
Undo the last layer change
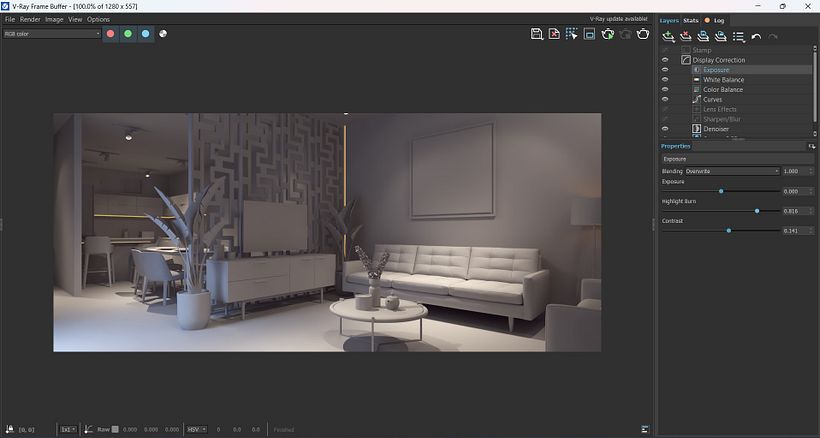[756, 37]
